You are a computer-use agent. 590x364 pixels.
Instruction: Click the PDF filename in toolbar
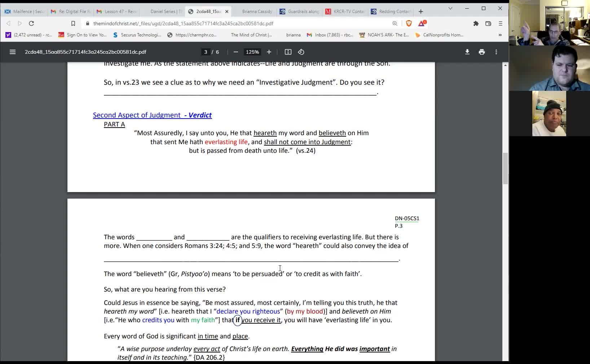(x=85, y=52)
